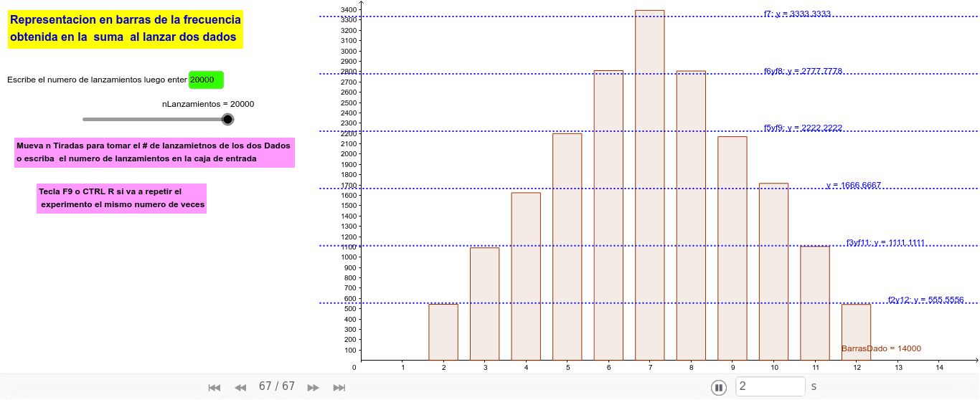The height and width of the screenshot is (400, 980).
Task: Step forward one construction step
Action: pos(314,387)
